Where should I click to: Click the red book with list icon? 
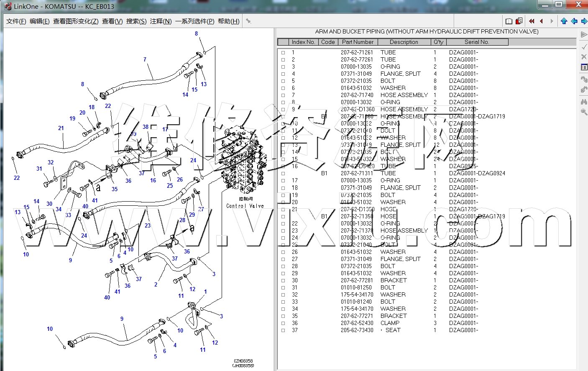click(519, 21)
